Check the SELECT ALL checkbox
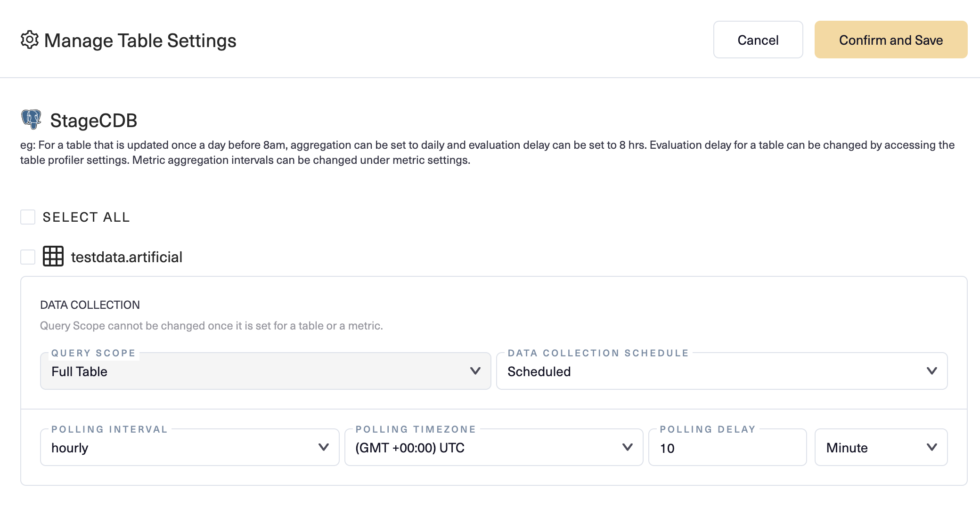The image size is (980, 531). 28,217
